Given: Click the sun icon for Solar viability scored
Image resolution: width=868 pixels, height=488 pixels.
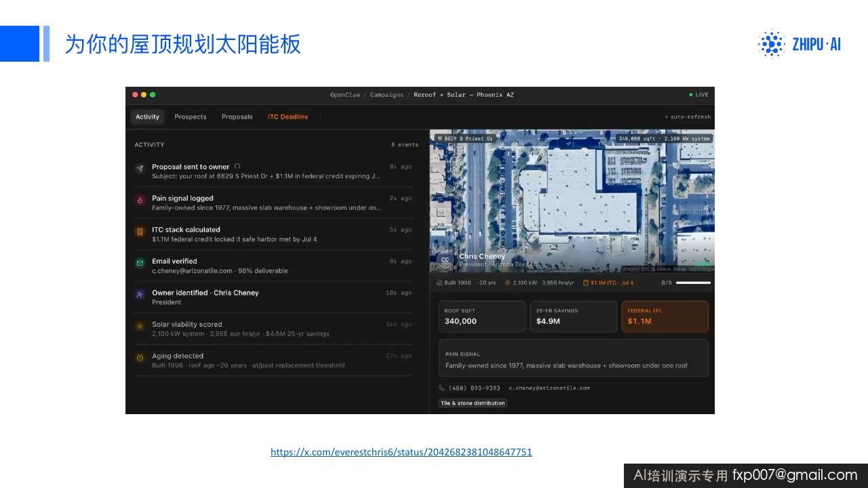Looking at the screenshot, I should point(140,326).
